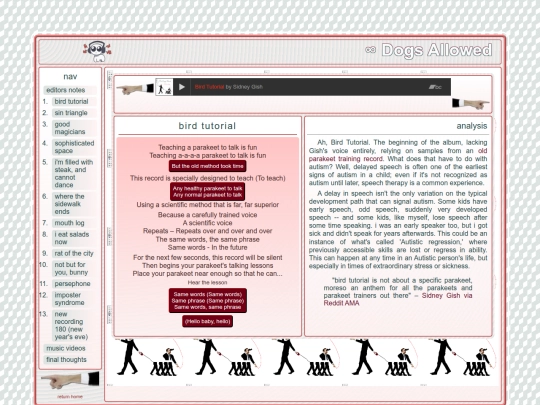This screenshot has height=405, width=540.
Task: Go to i'm filled with steak nav item
Action: (74, 174)
